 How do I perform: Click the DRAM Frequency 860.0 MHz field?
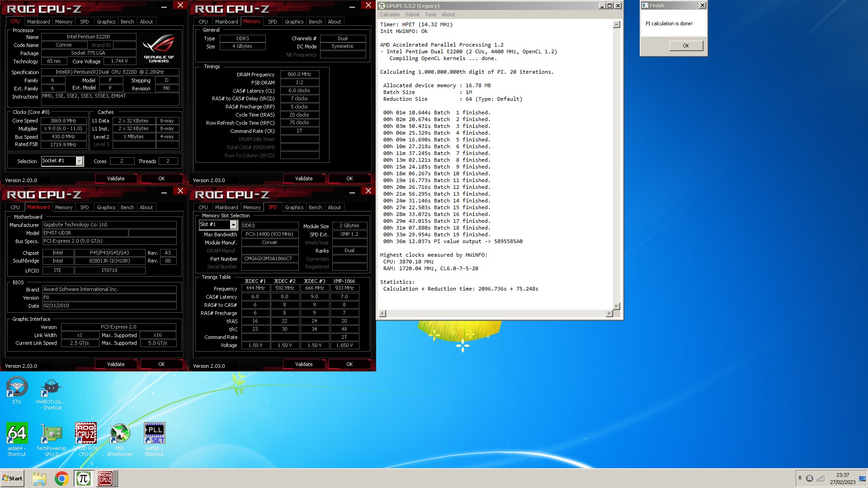click(x=299, y=74)
